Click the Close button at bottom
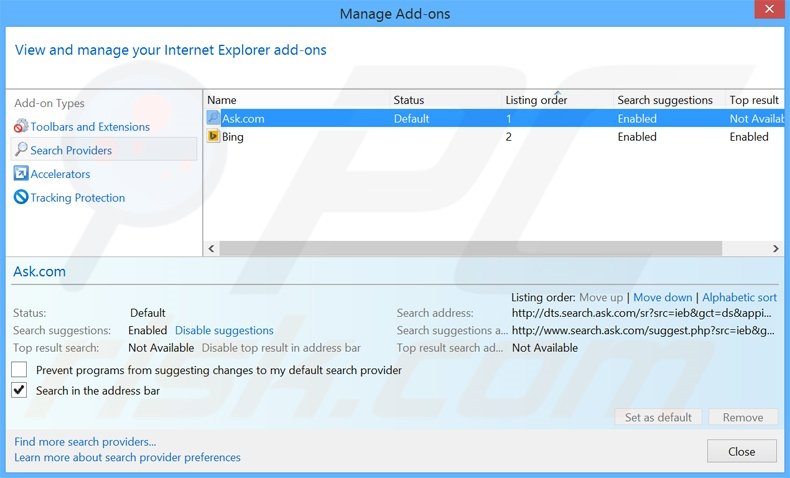 tap(741, 451)
